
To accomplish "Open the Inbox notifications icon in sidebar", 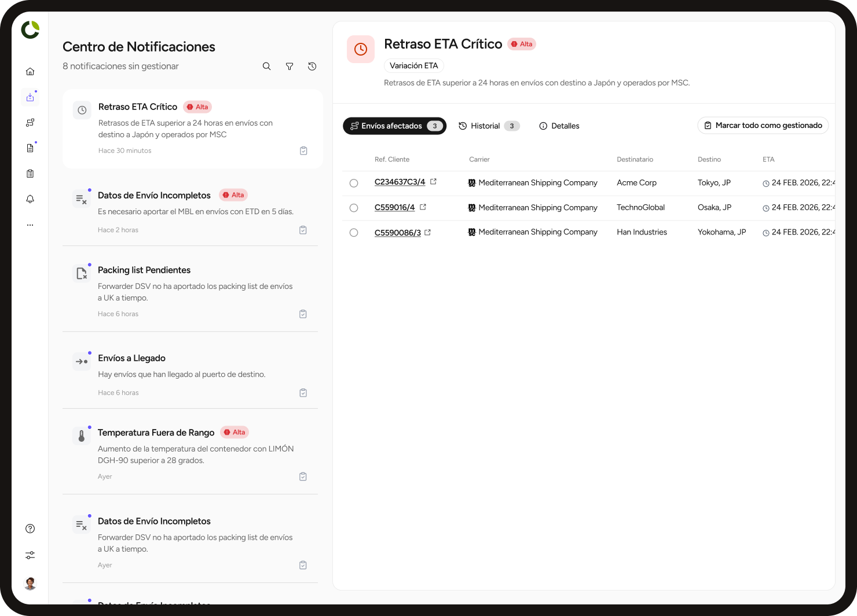I will click(x=30, y=97).
